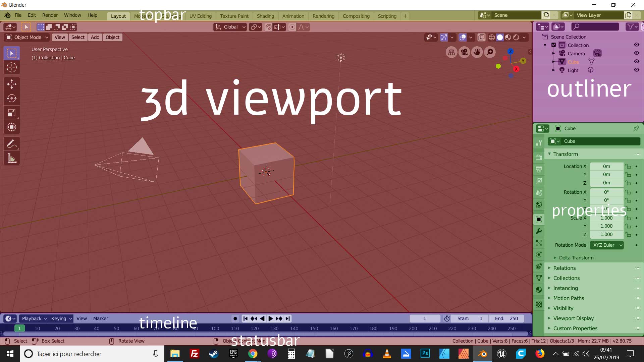Click the camera view icon in viewport

[464, 52]
